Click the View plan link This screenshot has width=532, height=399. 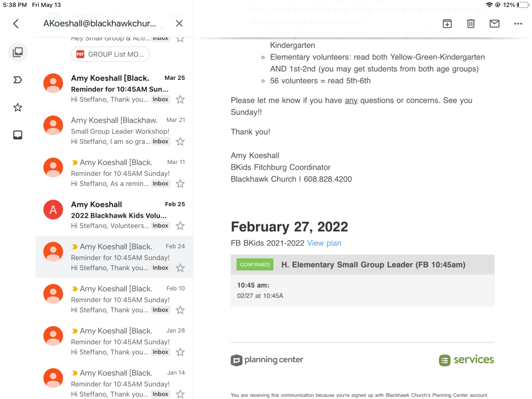[324, 243]
